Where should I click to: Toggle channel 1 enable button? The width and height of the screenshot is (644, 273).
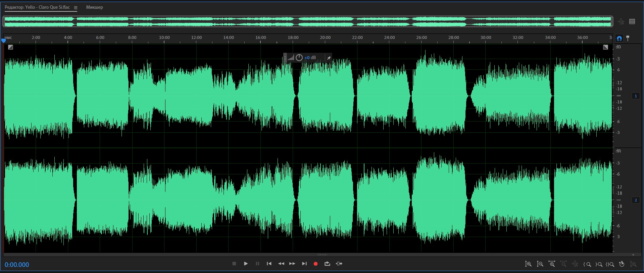[636, 96]
